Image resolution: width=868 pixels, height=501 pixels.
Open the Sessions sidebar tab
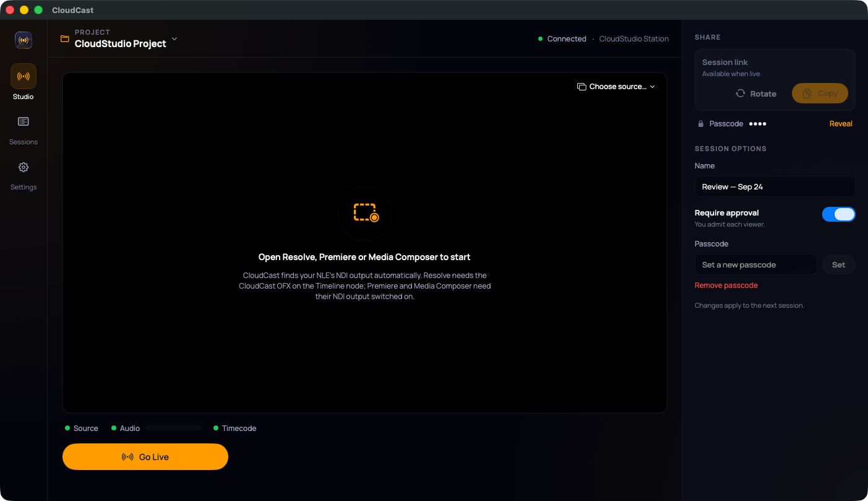[24, 131]
